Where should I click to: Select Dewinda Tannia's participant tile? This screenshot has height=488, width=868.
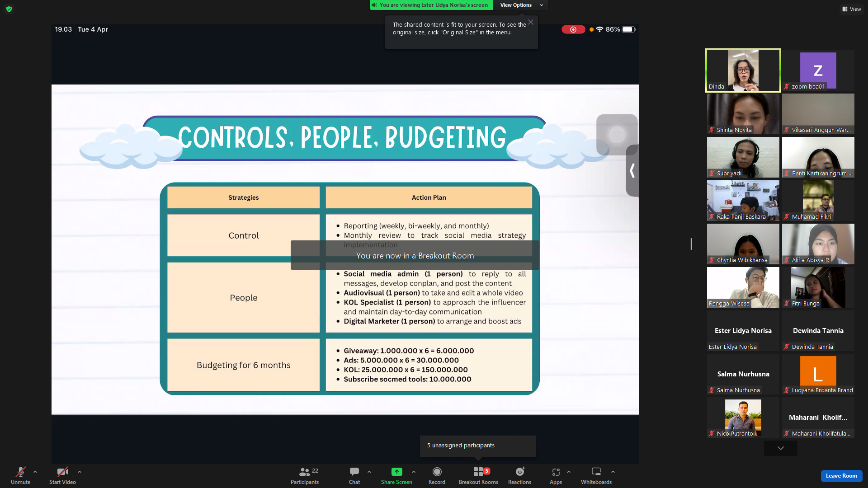point(818,331)
